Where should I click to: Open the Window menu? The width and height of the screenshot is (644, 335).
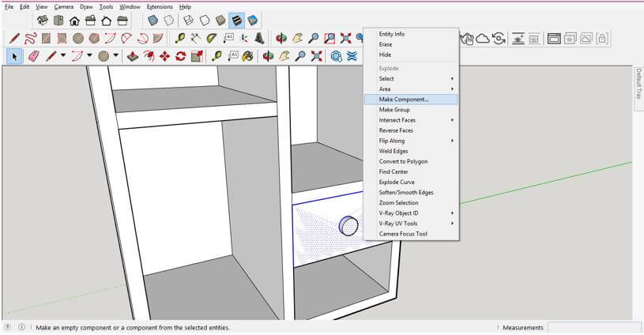tap(130, 6)
